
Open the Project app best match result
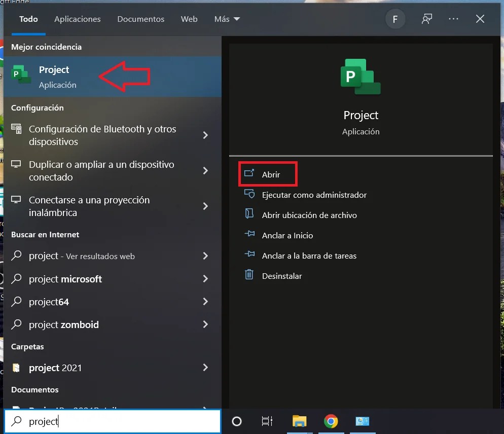click(x=113, y=77)
